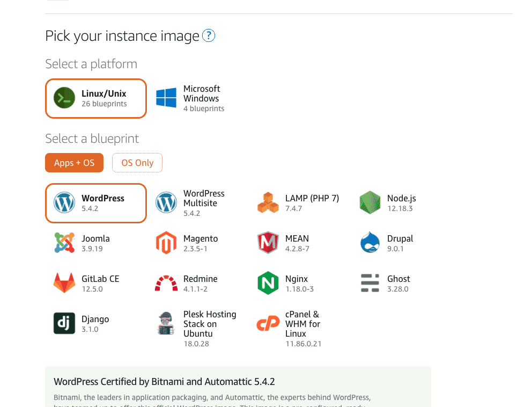The image size is (532, 407).
Task: Pick the Joomla logo icon
Action: 64,243
